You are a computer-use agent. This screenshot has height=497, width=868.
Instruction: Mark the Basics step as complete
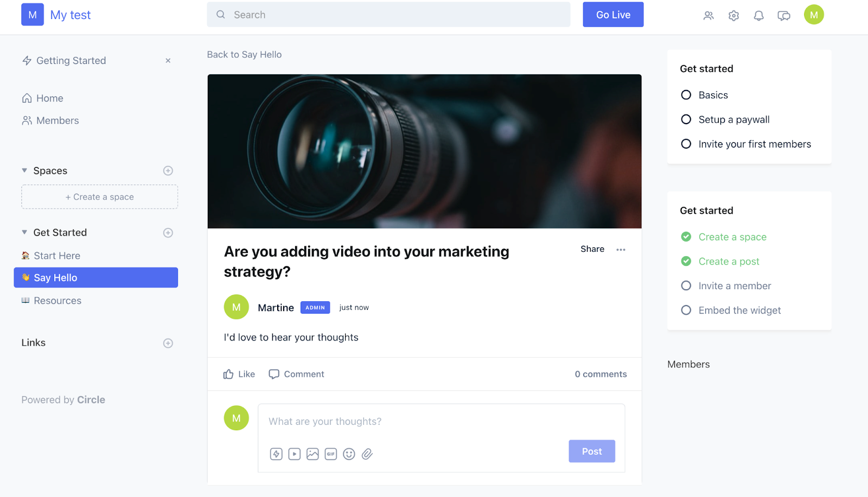click(686, 94)
